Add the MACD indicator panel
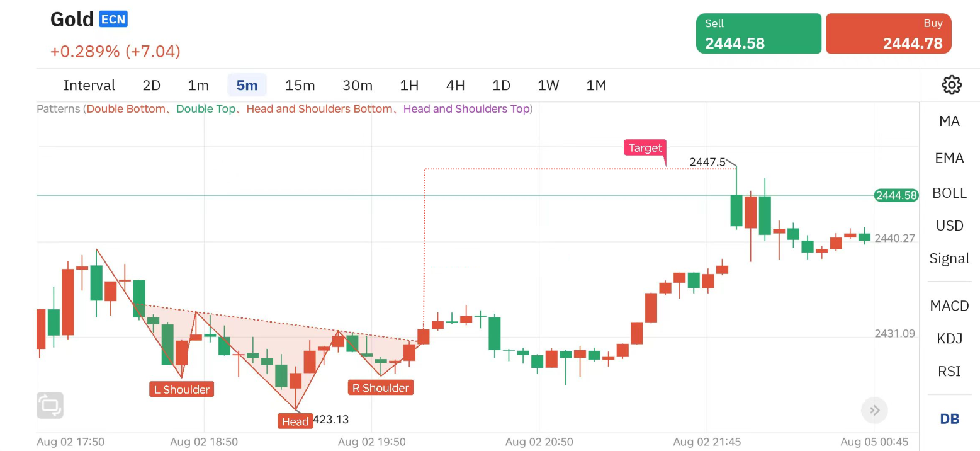Viewport: 980px width, 451px height. pos(949,305)
